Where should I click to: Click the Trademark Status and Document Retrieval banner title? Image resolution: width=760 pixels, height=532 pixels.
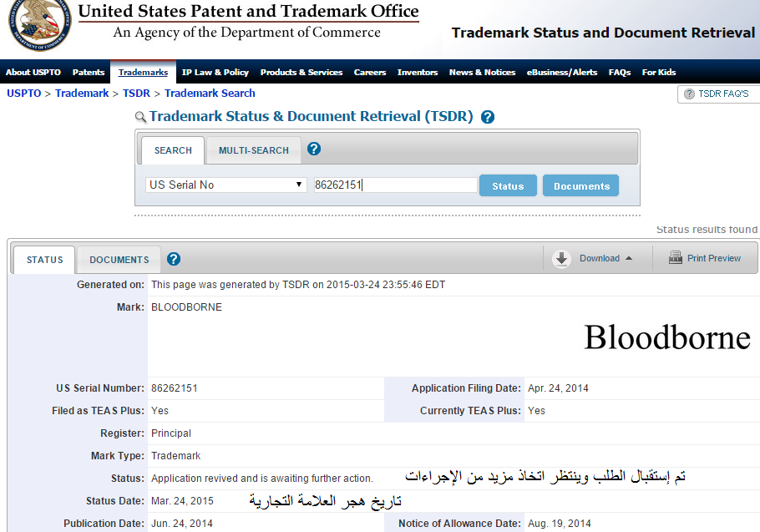click(x=603, y=33)
